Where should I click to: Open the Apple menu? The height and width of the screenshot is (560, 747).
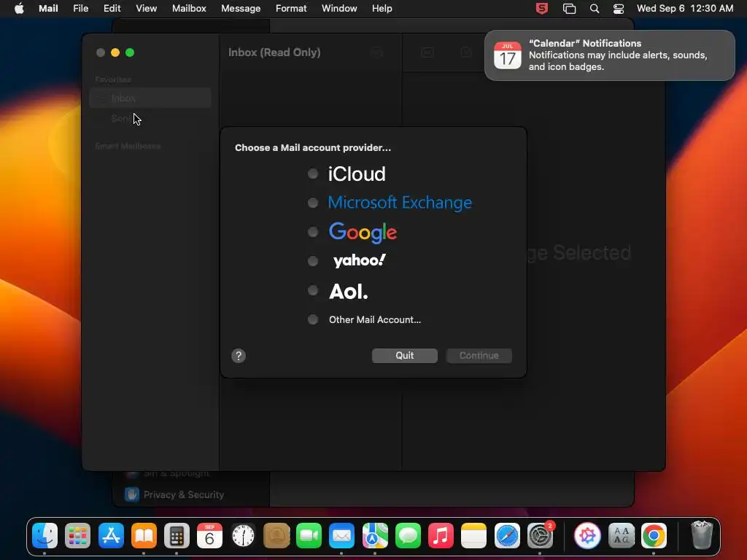tap(19, 9)
